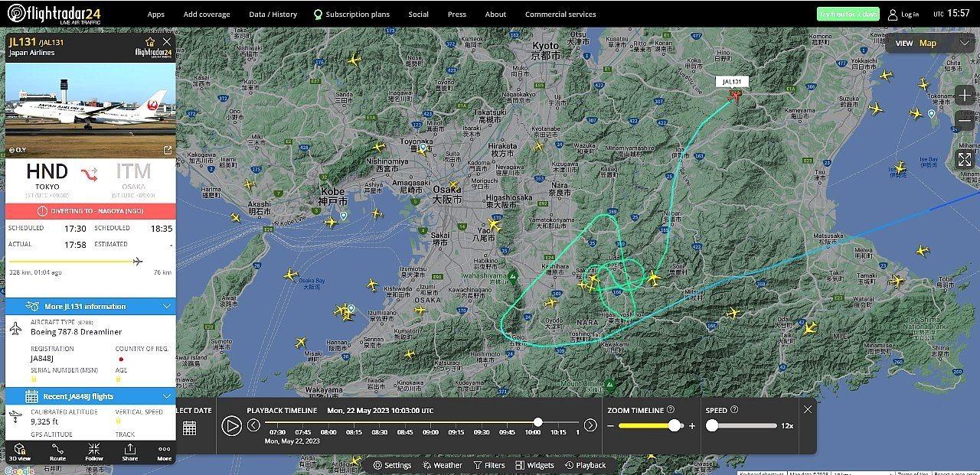
Task: Click the playback timeline slider handle
Action: [538, 422]
